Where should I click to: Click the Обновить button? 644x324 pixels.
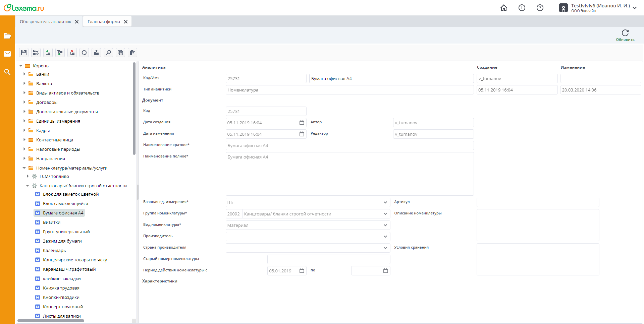pos(625,35)
